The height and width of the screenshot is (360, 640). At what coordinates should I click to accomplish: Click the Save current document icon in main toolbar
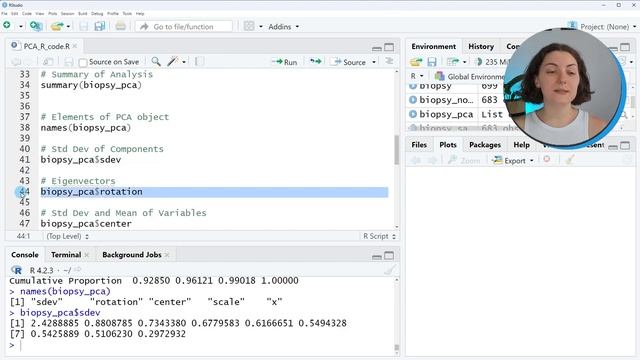coord(84,26)
